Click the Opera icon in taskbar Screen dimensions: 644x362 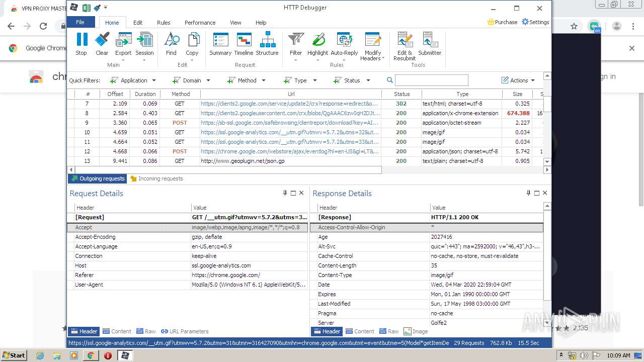click(108, 355)
